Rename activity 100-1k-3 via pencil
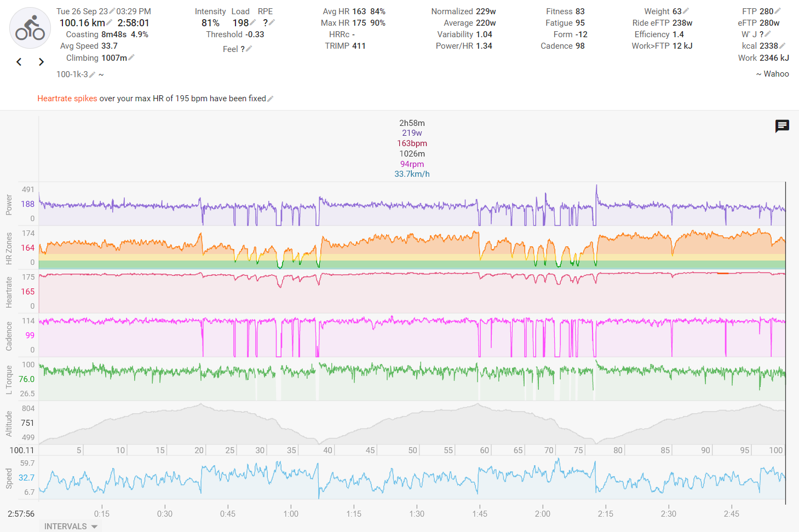The width and height of the screenshot is (799, 532). point(92,74)
